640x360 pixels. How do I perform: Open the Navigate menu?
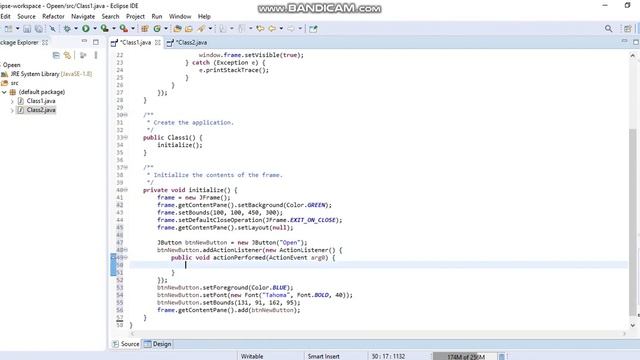pos(83,16)
